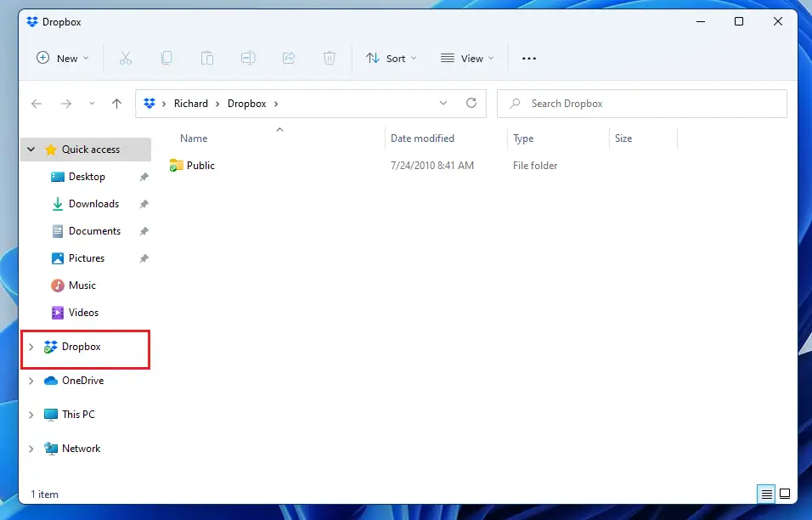Select Documents in Quick access

click(94, 231)
